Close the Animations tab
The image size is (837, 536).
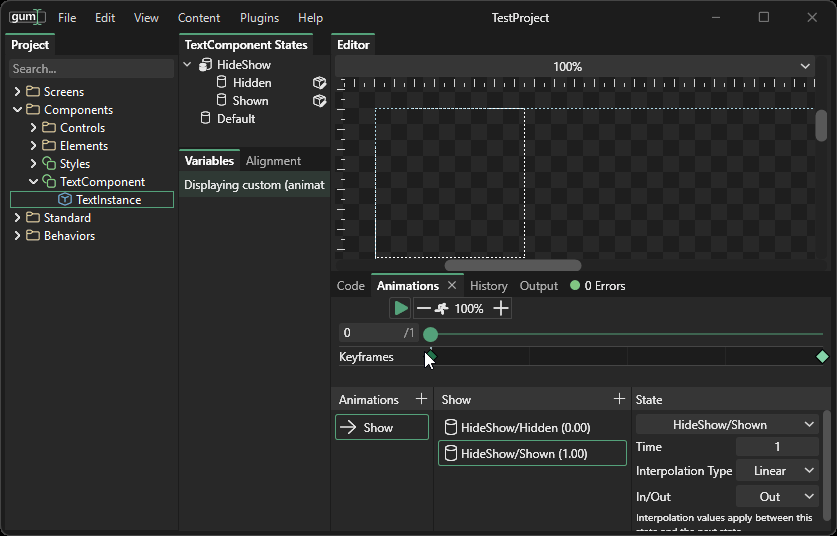(x=452, y=286)
